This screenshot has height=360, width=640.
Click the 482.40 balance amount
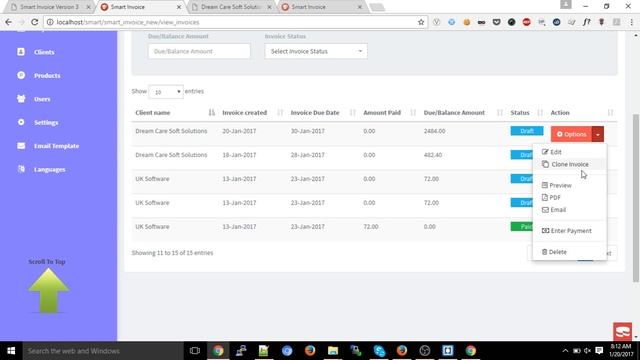(x=433, y=155)
